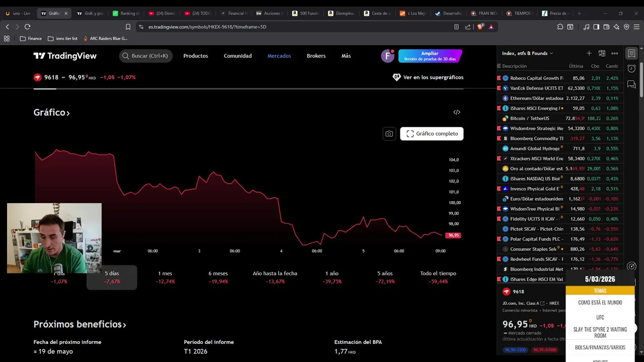Select the 6 meses timeframe
Viewport: 644px width, 362px height.
click(218, 277)
